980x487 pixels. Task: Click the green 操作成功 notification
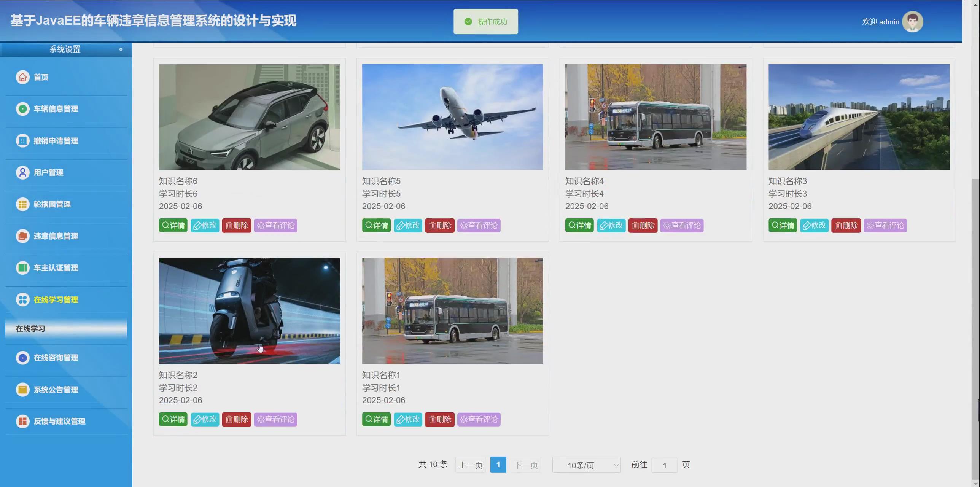click(x=485, y=21)
